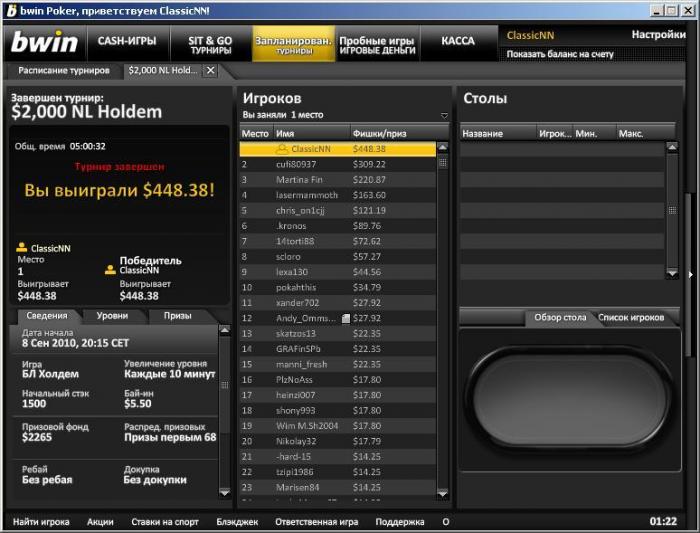700x533 pixels.
Task: Select the highlighted ClassicNN $448.38 row
Action: pos(338,149)
